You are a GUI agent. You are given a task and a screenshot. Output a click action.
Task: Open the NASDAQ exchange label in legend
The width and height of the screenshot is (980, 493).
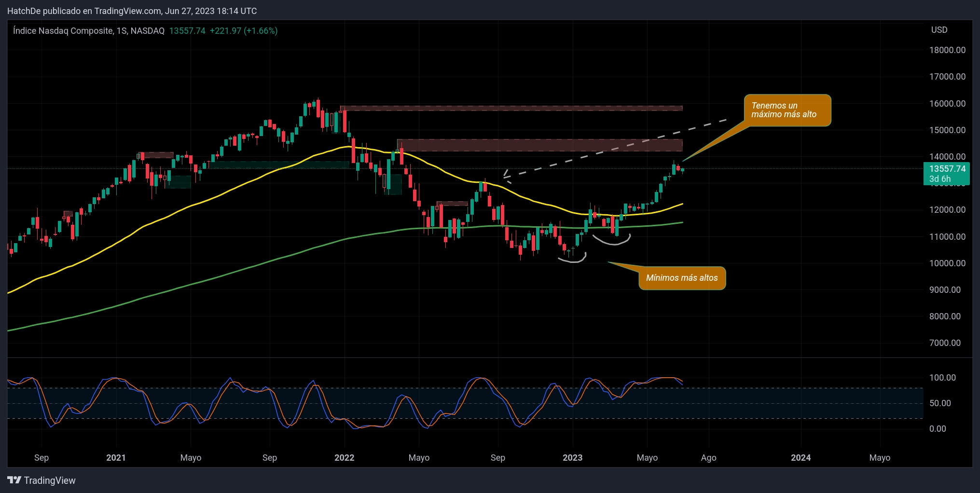pos(147,30)
